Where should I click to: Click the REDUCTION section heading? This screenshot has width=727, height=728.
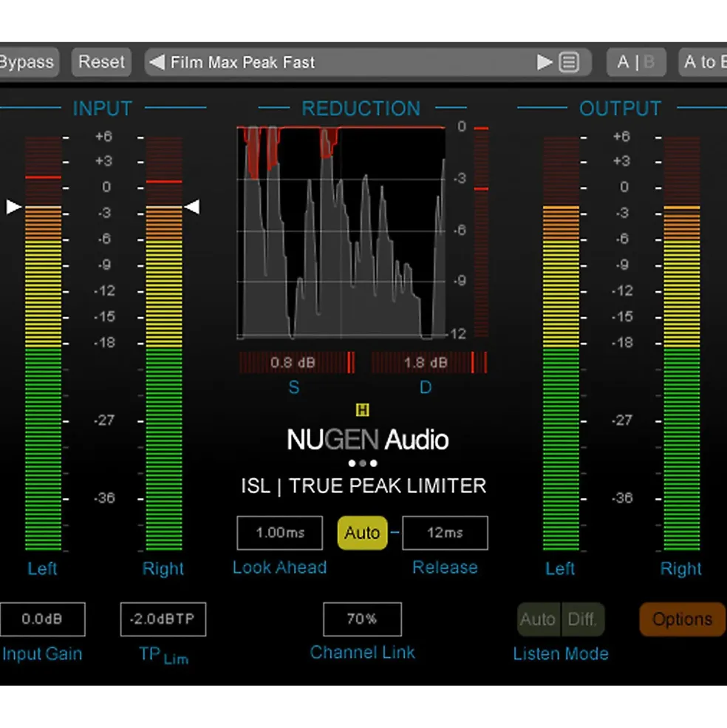coord(361,109)
